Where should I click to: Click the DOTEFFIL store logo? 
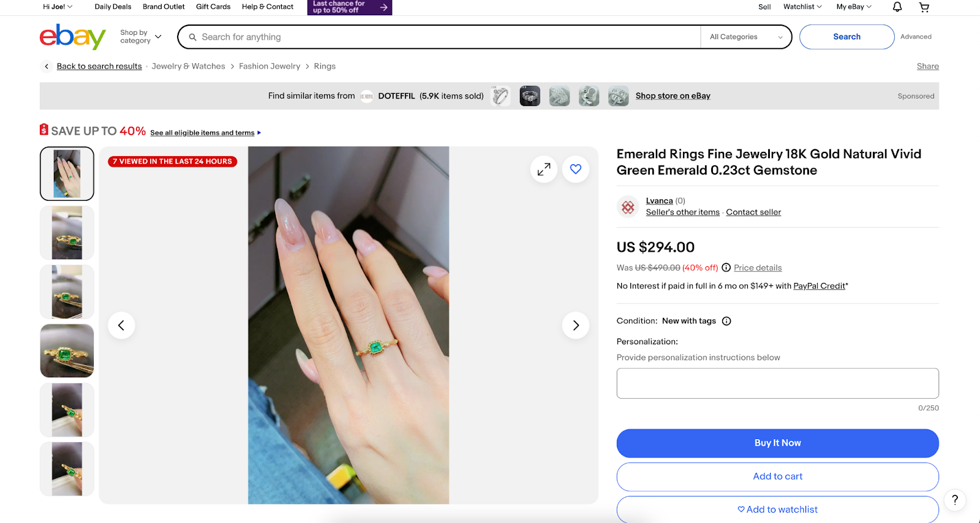point(366,96)
